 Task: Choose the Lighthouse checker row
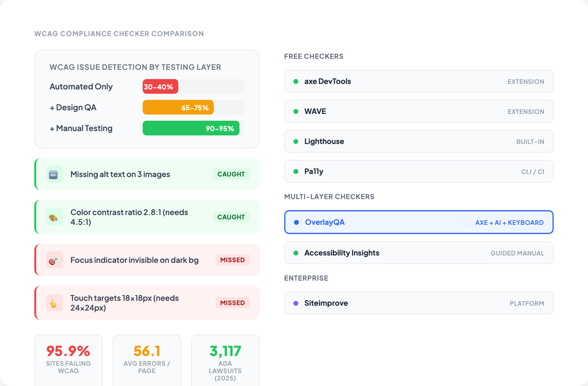[419, 141]
